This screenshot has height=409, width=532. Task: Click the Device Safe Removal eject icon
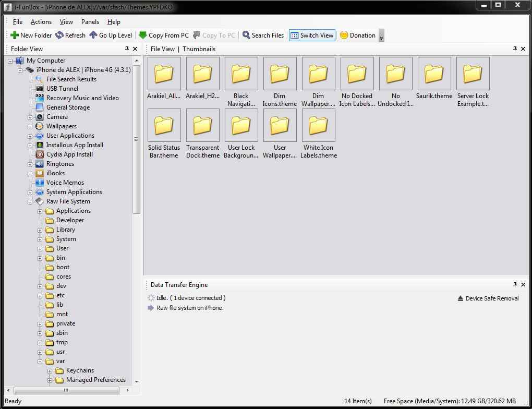461,298
